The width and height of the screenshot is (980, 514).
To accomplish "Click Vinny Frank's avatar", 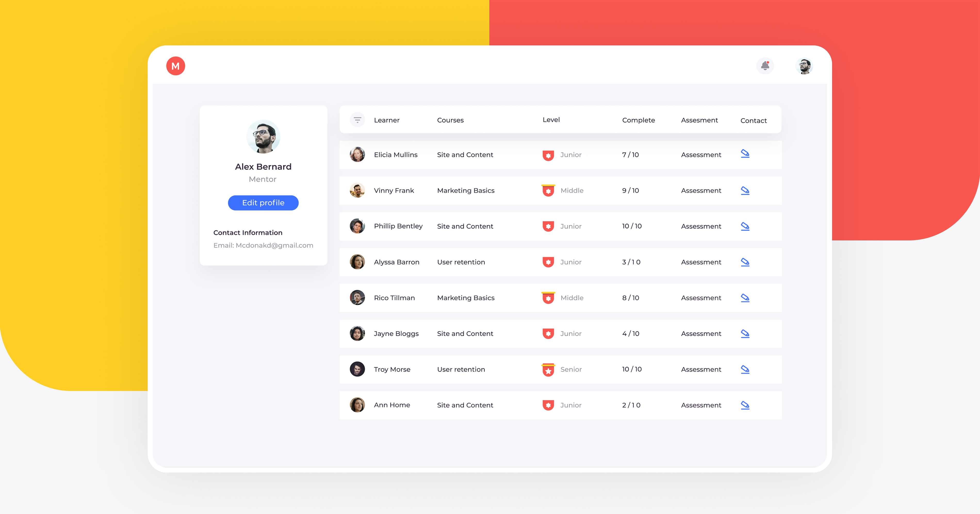I will pos(357,190).
